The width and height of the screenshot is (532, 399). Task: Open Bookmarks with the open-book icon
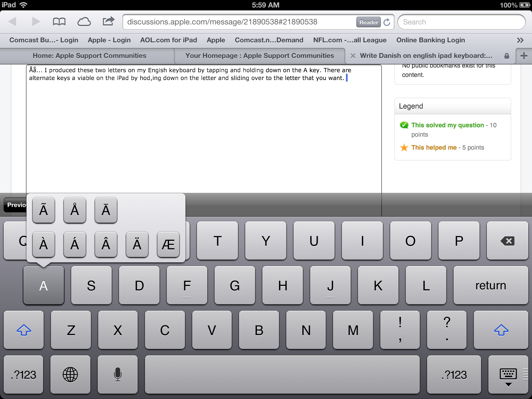click(x=59, y=22)
